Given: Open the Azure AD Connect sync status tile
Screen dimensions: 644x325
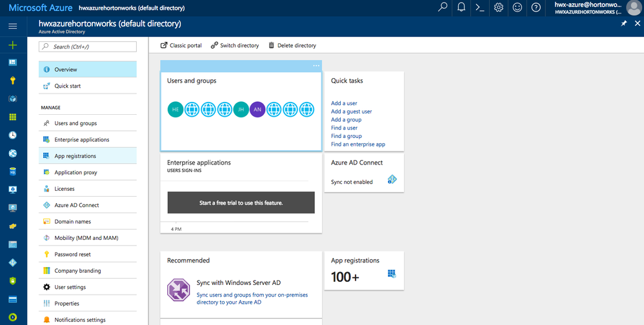Looking at the screenshot, I should [x=364, y=172].
